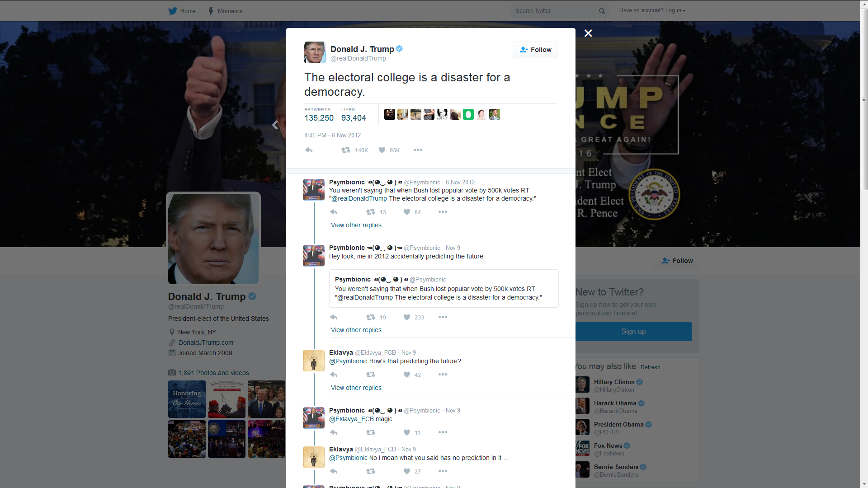
Task: Click the green liker avatar
Action: (468, 114)
